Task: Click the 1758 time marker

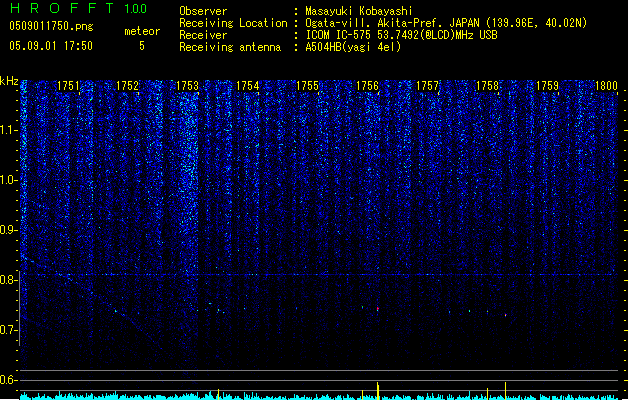Action: pos(487,86)
